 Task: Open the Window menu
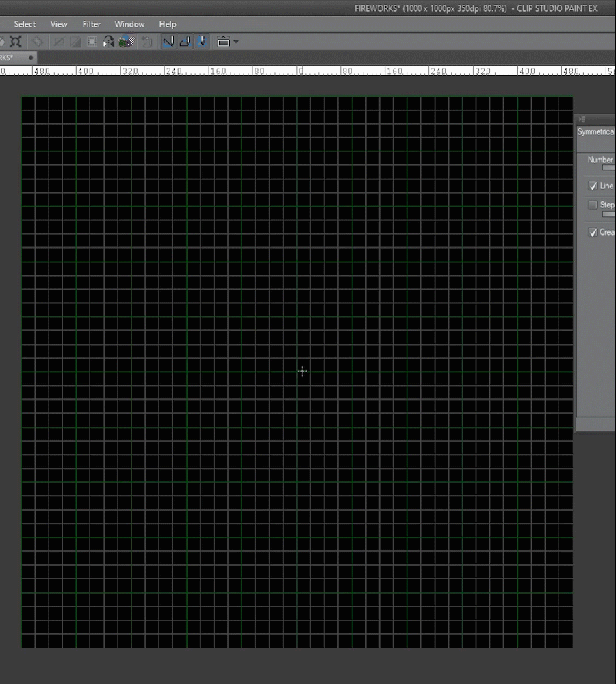(129, 24)
